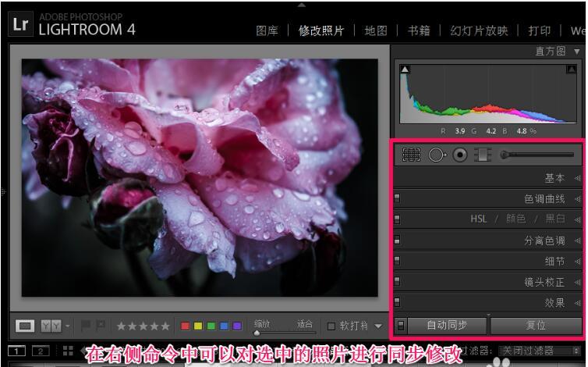Screen dimensions: 588x367
Task: Select second window display button 2
Action: point(41,351)
